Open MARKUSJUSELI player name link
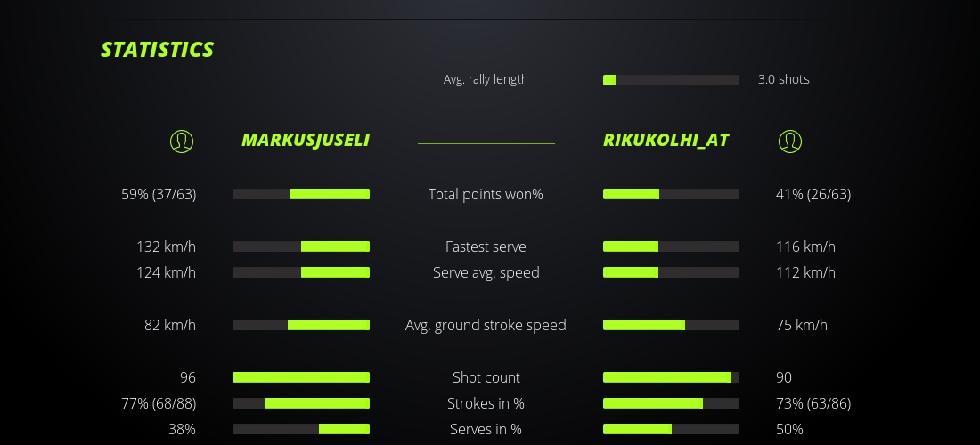 click(306, 141)
